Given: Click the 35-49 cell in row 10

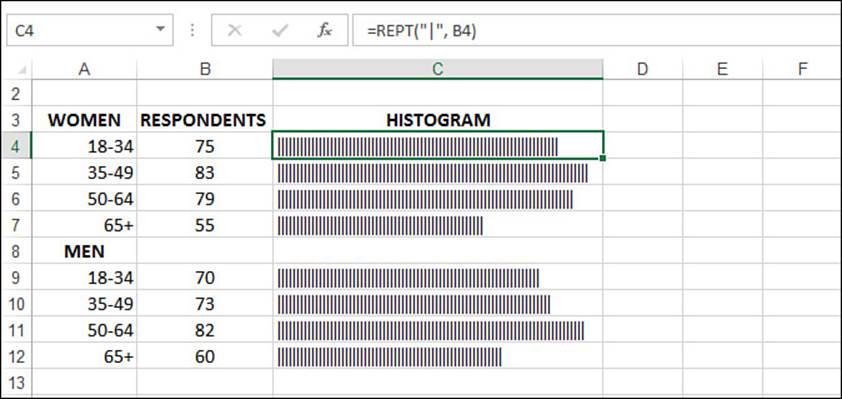Looking at the screenshot, I should point(84,304).
